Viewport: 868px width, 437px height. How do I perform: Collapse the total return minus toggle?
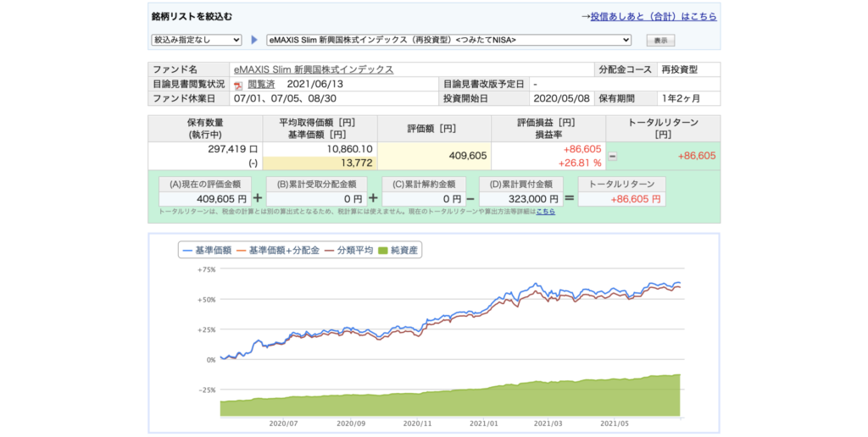coord(612,157)
